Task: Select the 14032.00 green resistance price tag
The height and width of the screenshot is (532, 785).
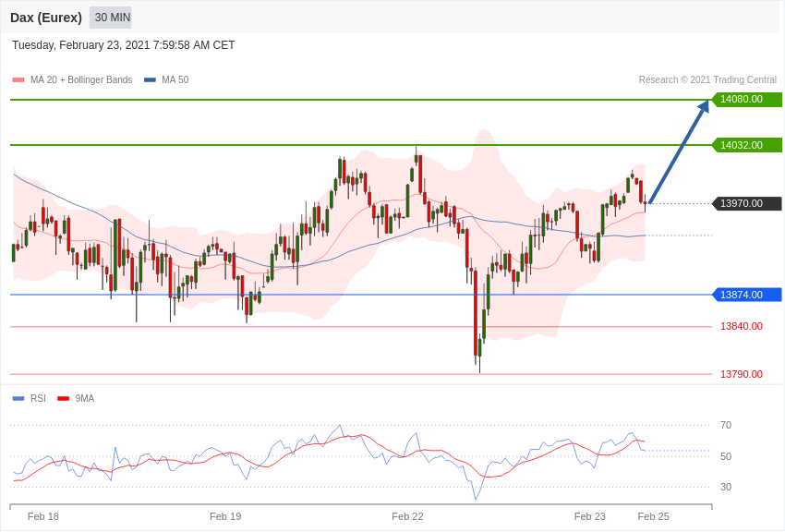Action: (x=746, y=145)
